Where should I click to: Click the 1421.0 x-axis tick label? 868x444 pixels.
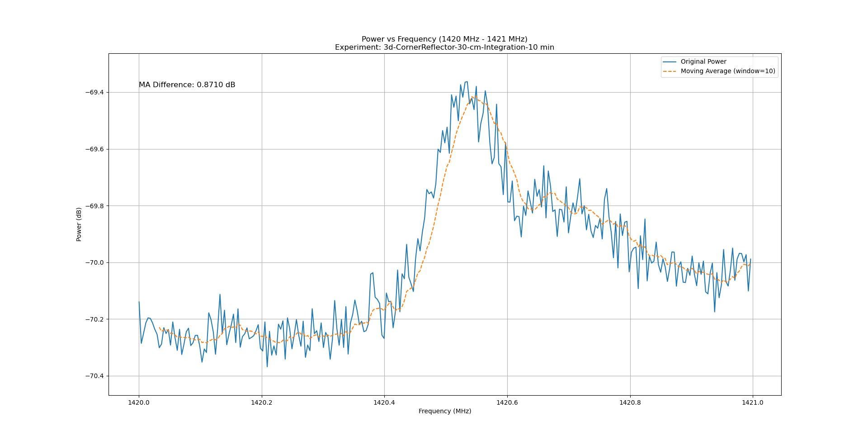click(x=753, y=402)
